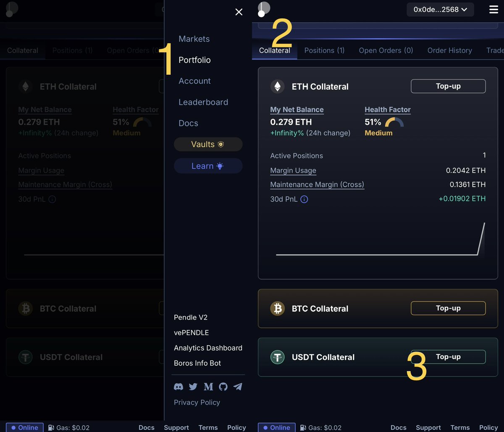Open the Analytics Dashboard link
Screen dimensions: 504x432
pyautogui.click(x=208, y=348)
